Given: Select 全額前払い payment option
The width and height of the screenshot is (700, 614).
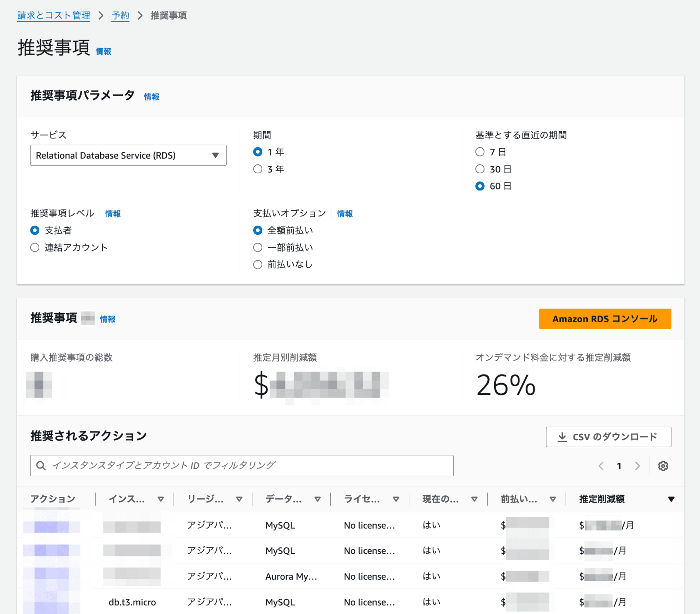Looking at the screenshot, I should [258, 230].
